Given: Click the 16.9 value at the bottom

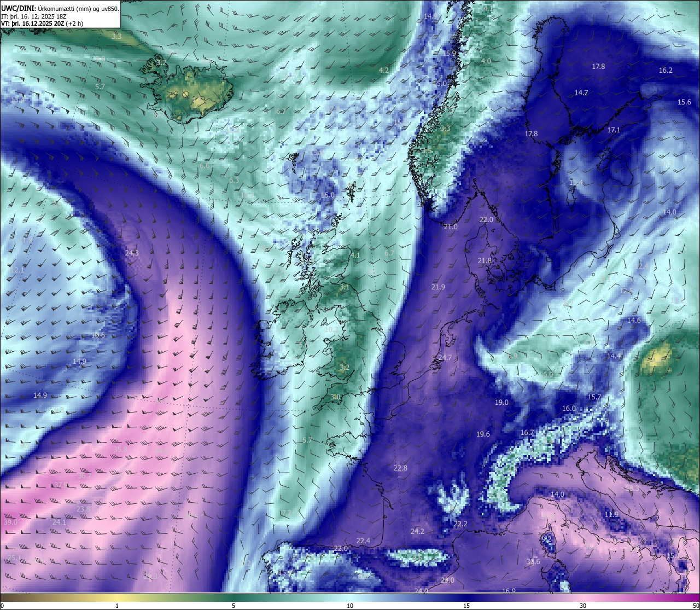Looking at the screenshot, I should pyautogui.click(x=509, y=591).
